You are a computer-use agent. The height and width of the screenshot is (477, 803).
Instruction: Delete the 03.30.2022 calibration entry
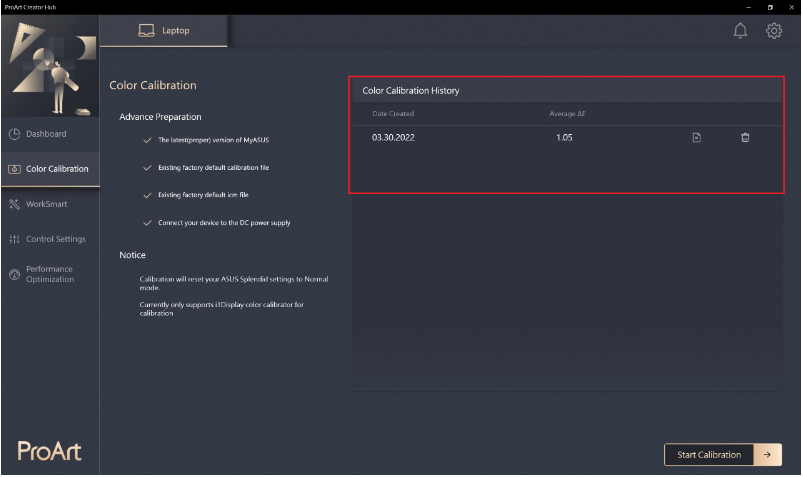(x=745, y=137)
